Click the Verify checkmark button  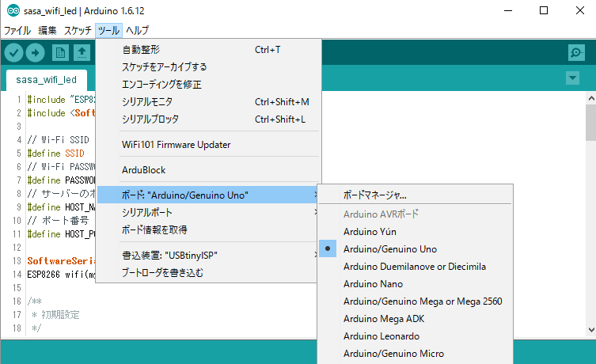pyautogui.click(x=13, y=52)
